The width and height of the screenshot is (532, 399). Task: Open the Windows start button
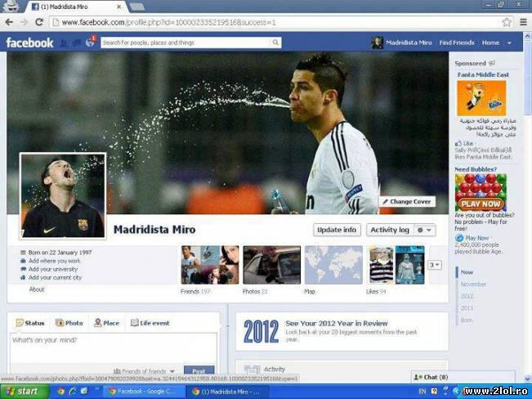coord(25,392)
